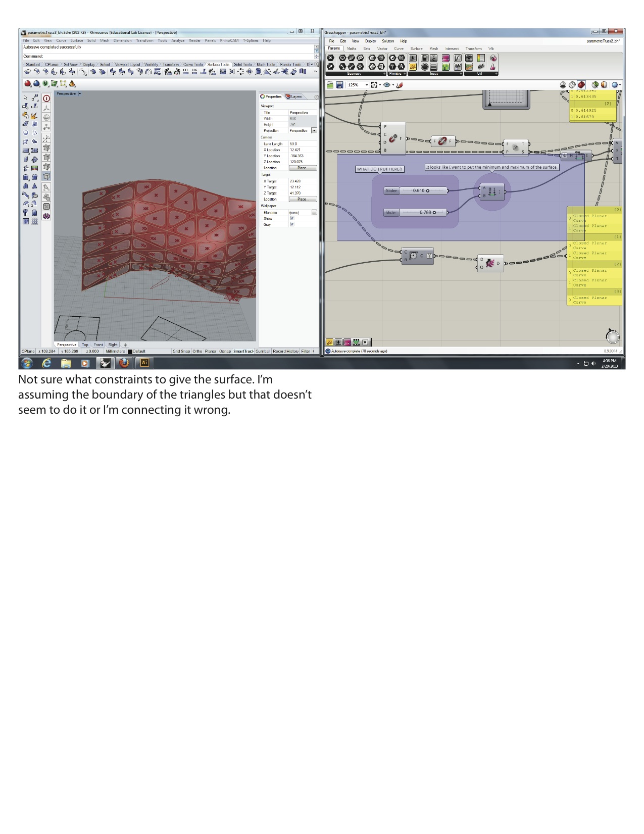Image resolution: width=644 pixels, height=834 pixels.
Task: Save the Grasshopper definition with floppy icon
Action: 339,85
